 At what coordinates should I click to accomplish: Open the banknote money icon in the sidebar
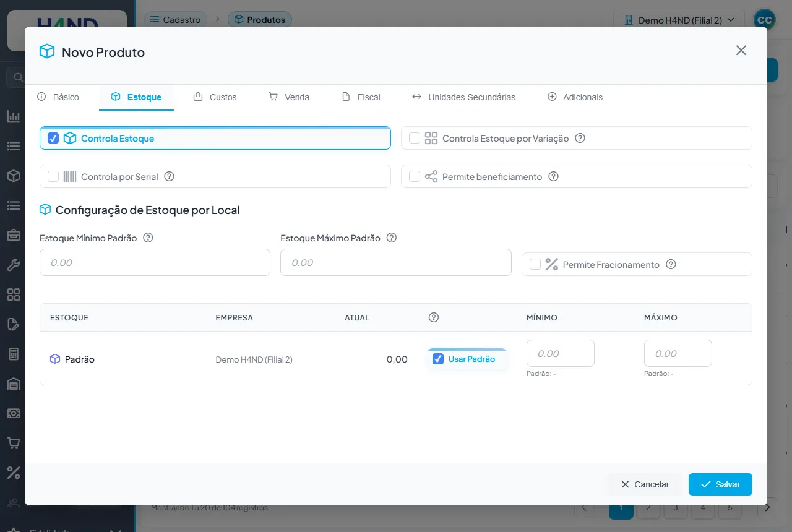pyautogui.click(x=13, y=413)
